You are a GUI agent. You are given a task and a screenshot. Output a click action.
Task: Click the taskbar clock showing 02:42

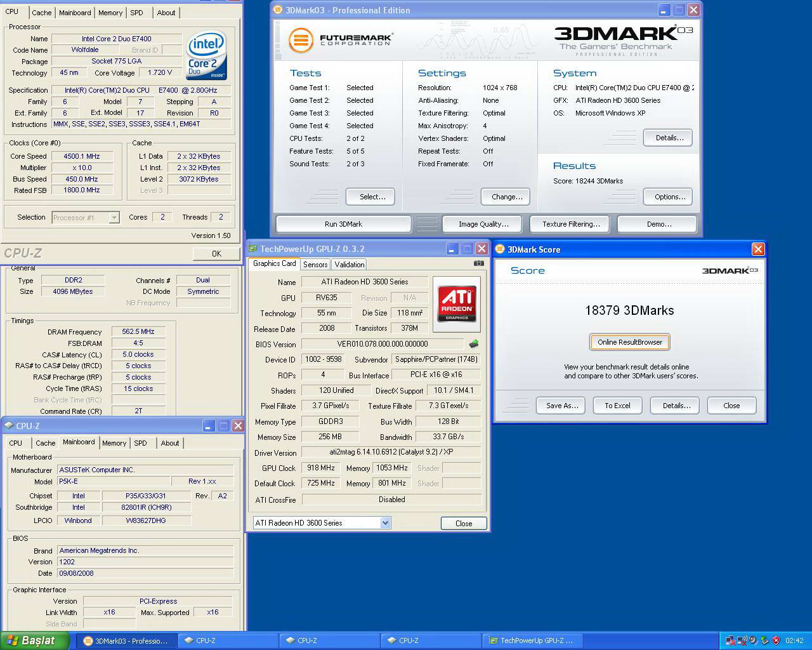pos(794,640)
